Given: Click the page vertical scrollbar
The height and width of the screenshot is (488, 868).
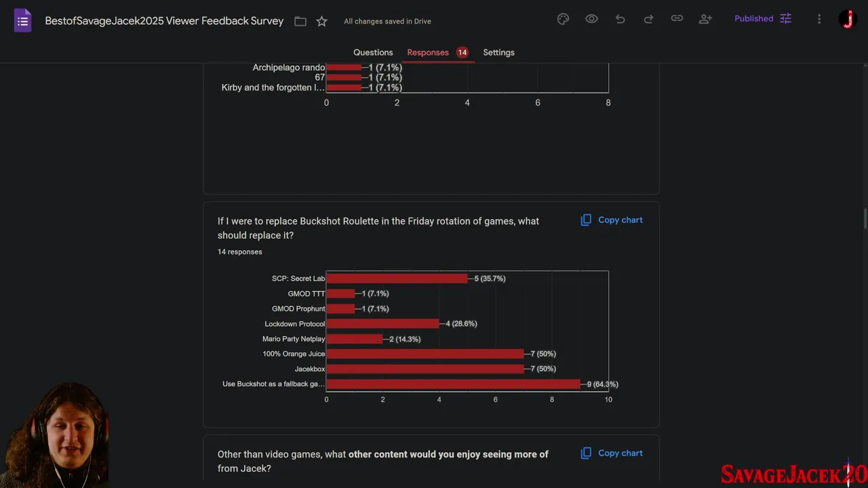Looking at the screenshot, I should pos(865,220).
